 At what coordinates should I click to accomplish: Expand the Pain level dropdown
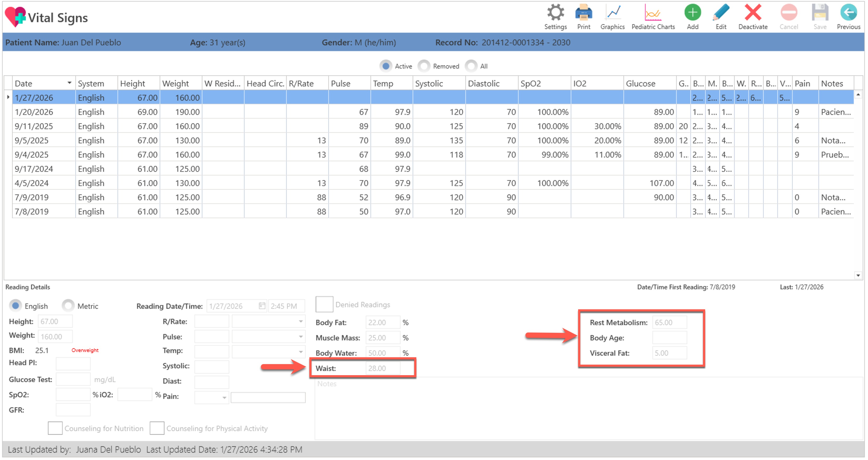pos(224,398)
